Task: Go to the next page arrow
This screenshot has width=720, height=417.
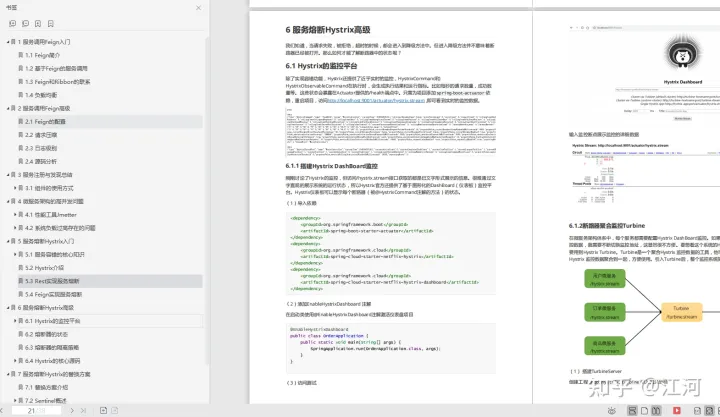Action: tap(72, 411)
